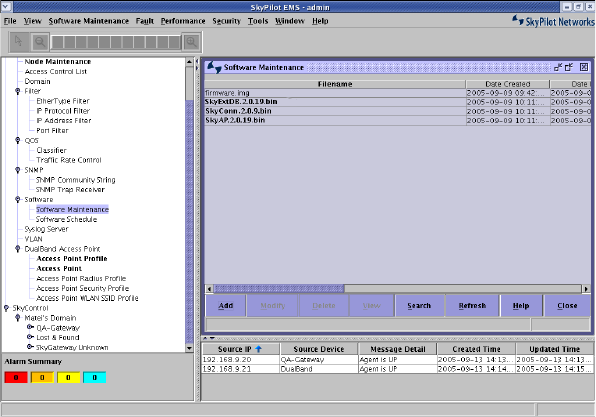Click the Help button in panel

click(x=521, y=306)
